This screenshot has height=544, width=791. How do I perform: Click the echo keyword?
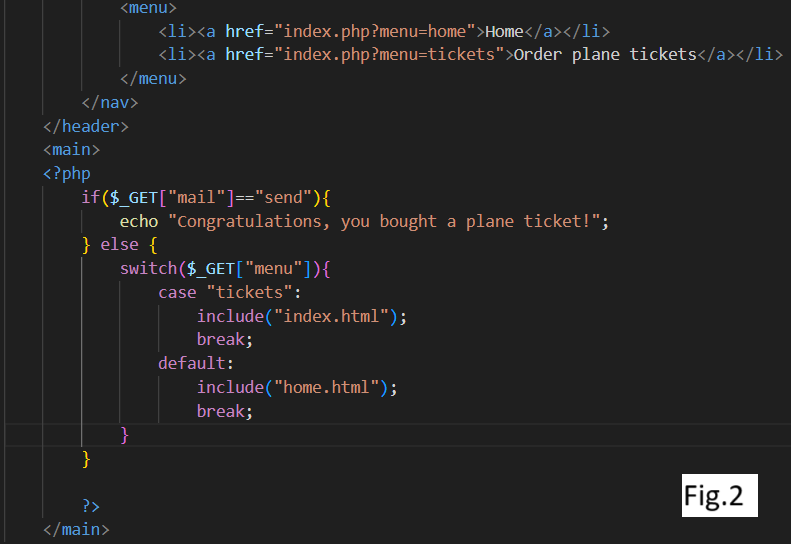tap(139, 221)
